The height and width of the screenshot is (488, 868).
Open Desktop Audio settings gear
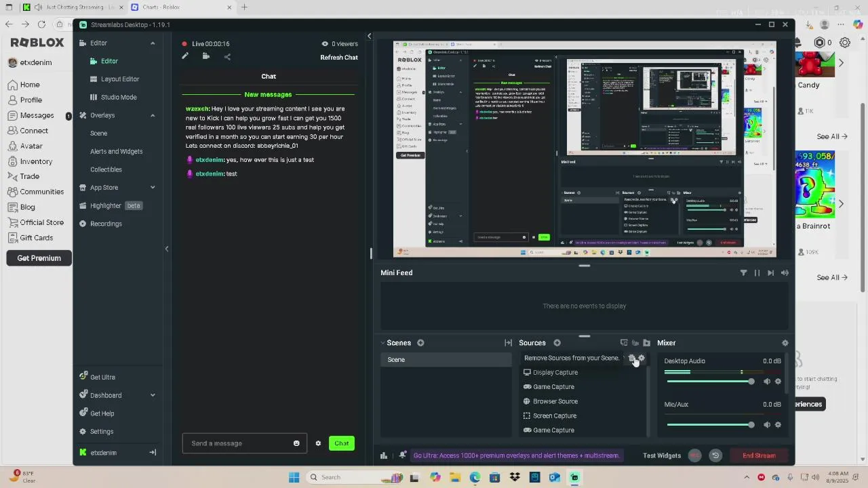pyautogui.click(x=778, y=382)
